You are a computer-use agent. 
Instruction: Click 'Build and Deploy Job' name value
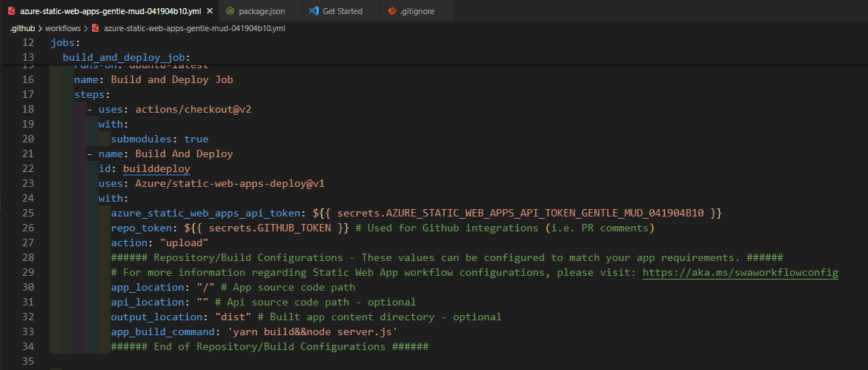pos(172,80)
